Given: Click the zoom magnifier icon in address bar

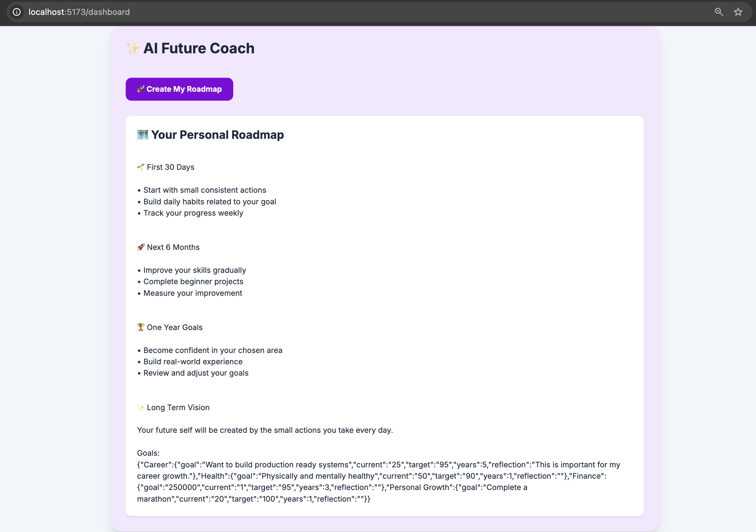Looking at the screenshot, I should click(719, 12).
